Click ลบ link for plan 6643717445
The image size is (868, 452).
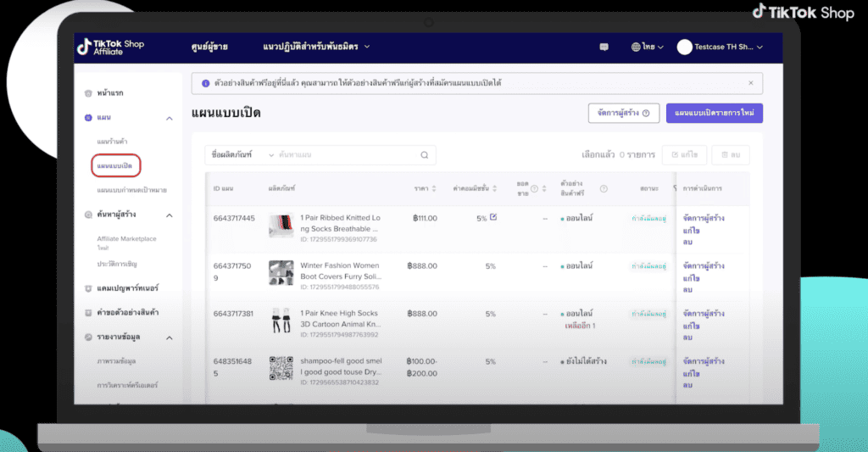(687, 242)
